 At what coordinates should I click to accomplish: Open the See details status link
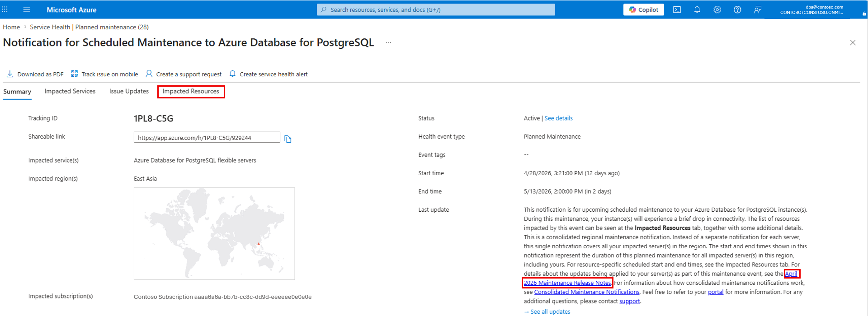point(558,118)
